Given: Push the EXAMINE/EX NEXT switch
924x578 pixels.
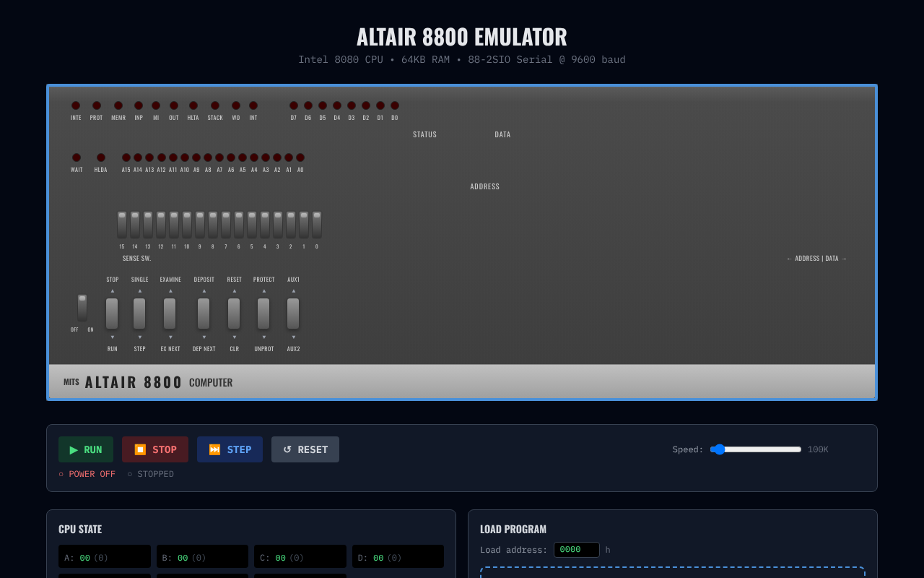Looking at the screenshot, I should point(170,314).
